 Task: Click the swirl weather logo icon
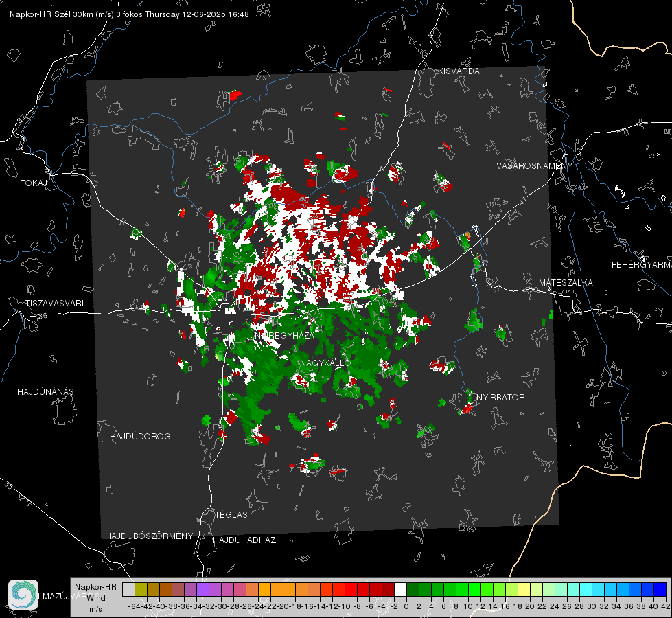23,595
